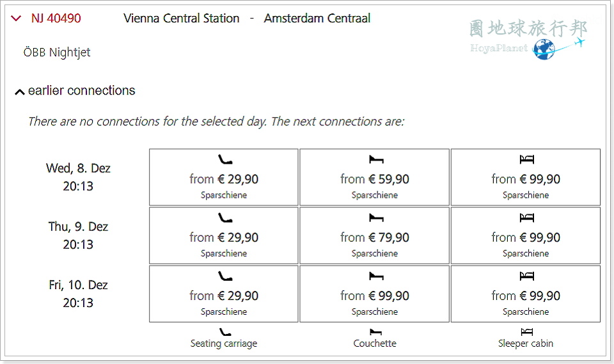Open the NJ 40490 train link

pos(56,18)
